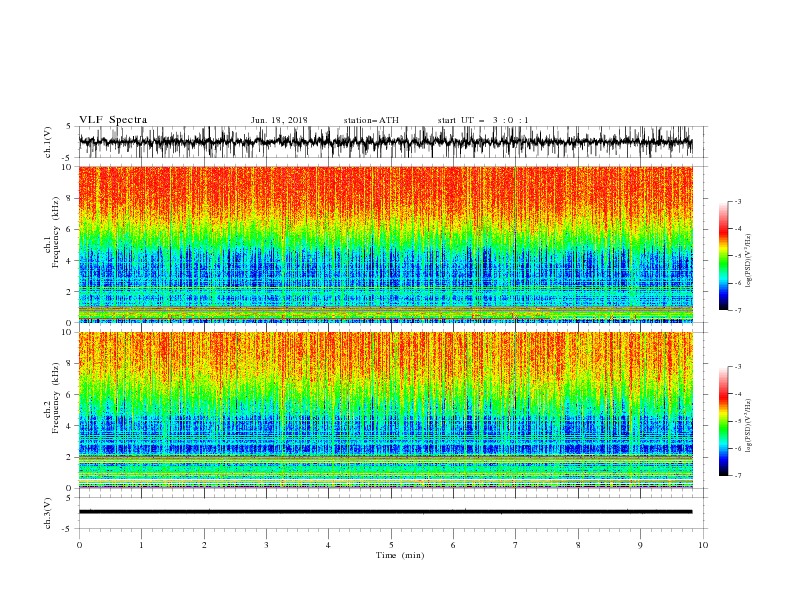Click the time axis tick label "6"
This screenshot has width=792, height=612.
(453, 545)
